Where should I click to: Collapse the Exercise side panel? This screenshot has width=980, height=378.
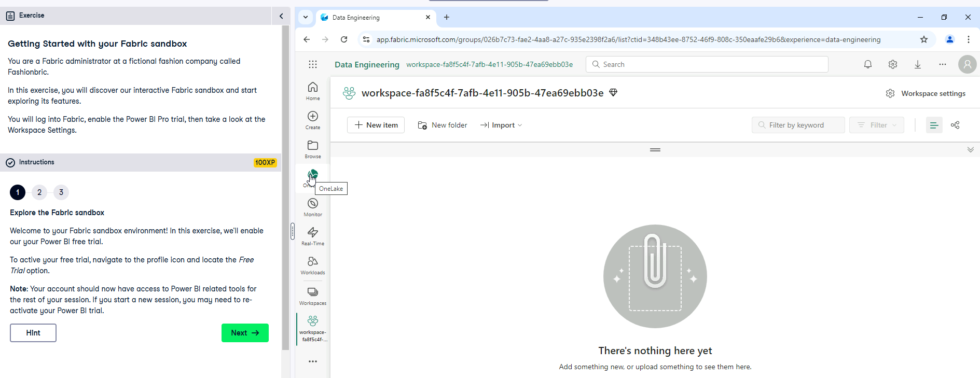click(281, 16)
